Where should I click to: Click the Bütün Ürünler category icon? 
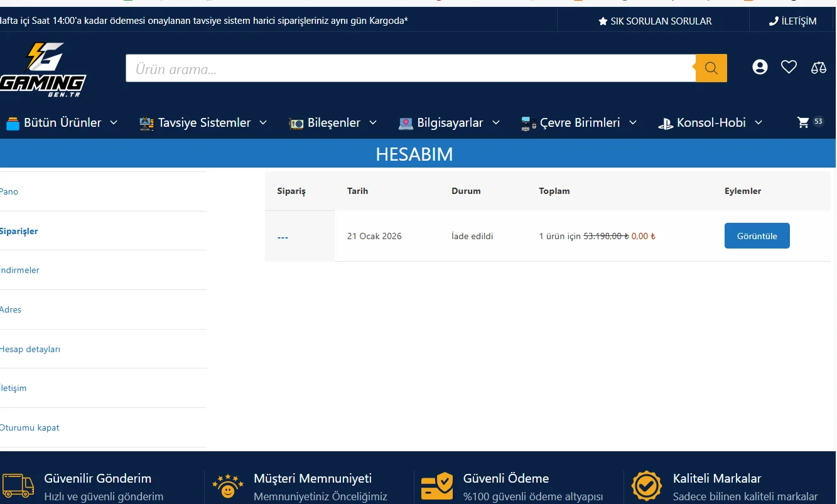[13, 123]
